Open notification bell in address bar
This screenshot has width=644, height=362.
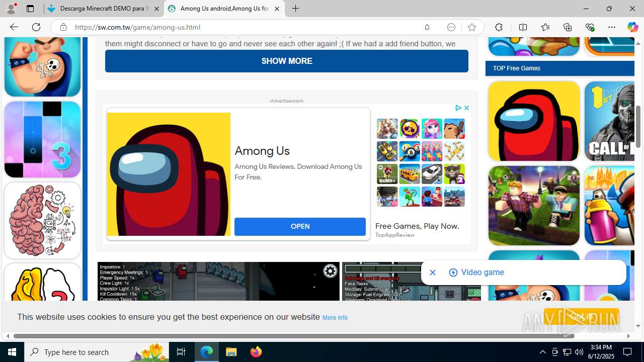(427, 27)
